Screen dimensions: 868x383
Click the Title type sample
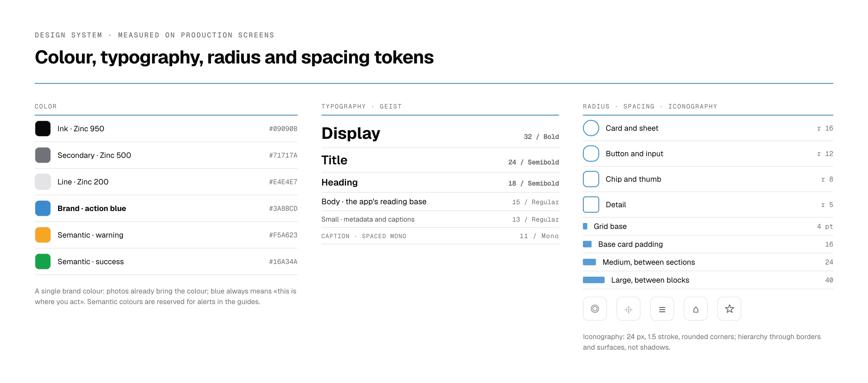(334, 160)
